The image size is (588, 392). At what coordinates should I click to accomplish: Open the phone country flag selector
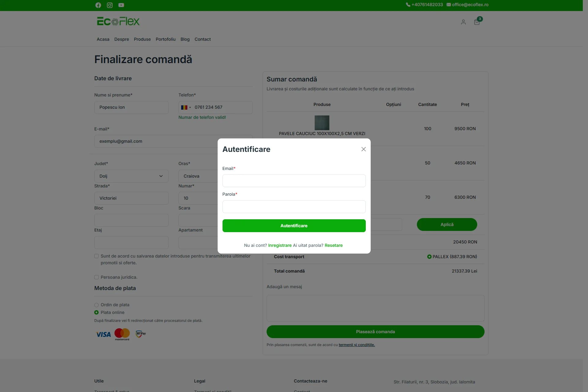click(186, 107)
